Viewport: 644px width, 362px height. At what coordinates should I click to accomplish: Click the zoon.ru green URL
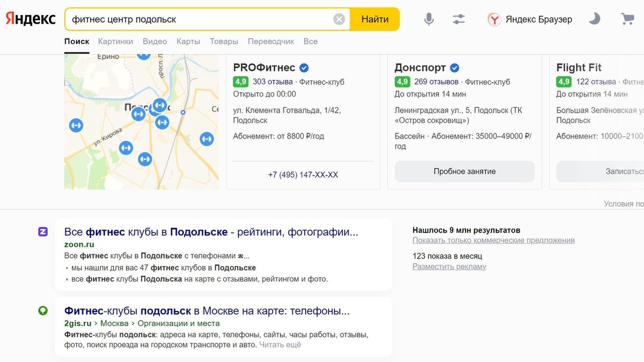point(79,245)
